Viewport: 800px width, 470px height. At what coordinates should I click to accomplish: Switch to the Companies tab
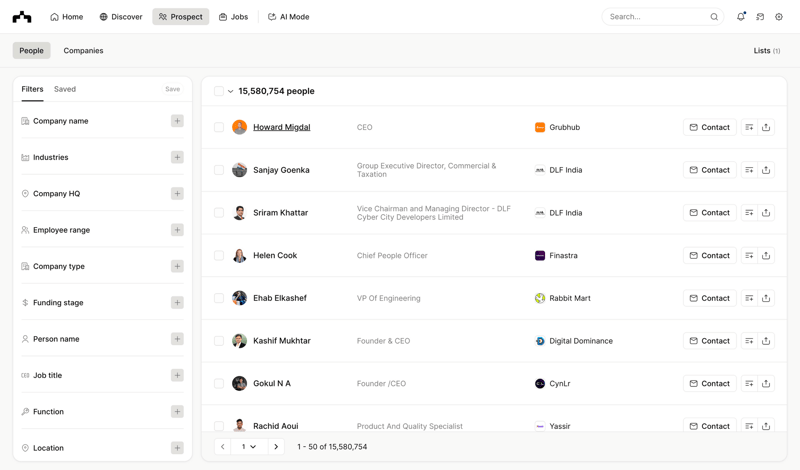click(x=83, y=51)
